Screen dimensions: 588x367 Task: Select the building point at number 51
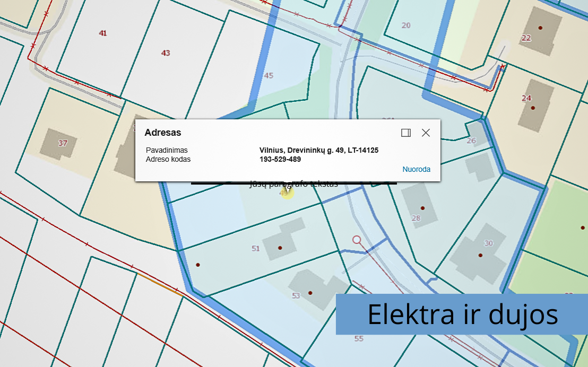click(x=280, y=248)
